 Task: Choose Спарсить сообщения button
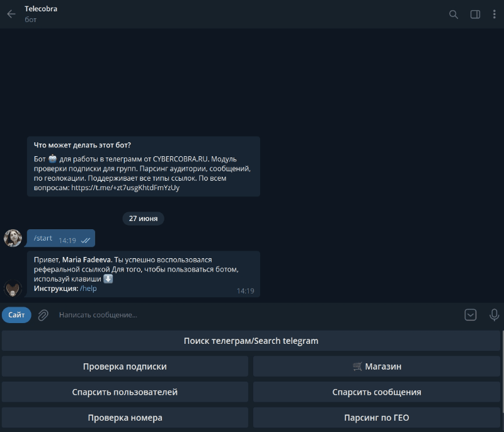377,392
